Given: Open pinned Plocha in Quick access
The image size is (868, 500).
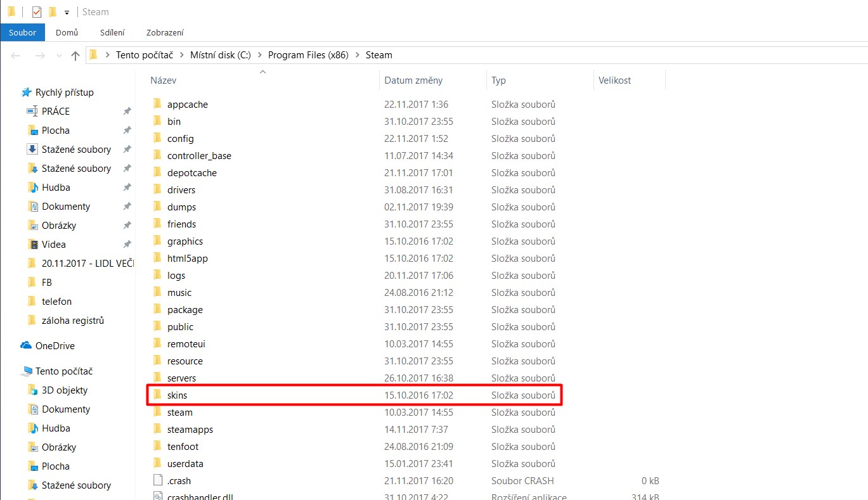Looking at the screenshot, I should pyautogui.click(x=56, y=131).
